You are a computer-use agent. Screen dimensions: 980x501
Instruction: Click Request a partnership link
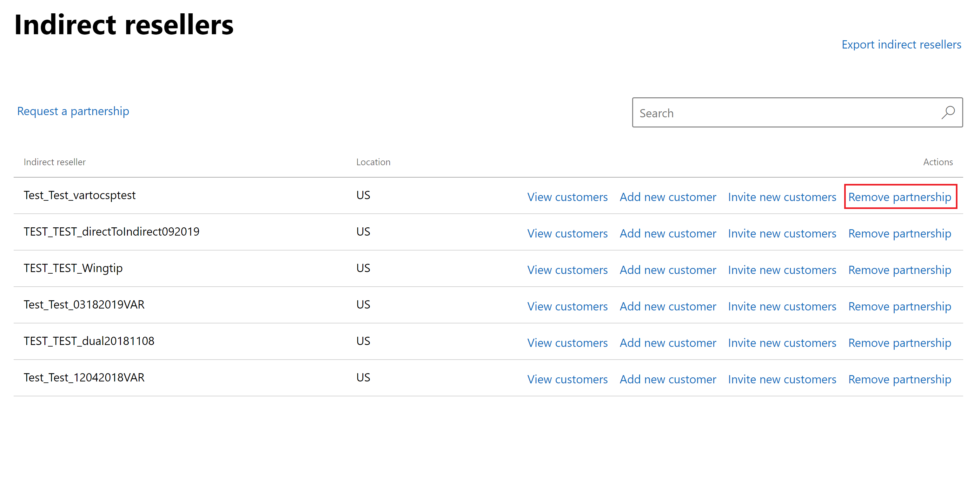point(73,111)
